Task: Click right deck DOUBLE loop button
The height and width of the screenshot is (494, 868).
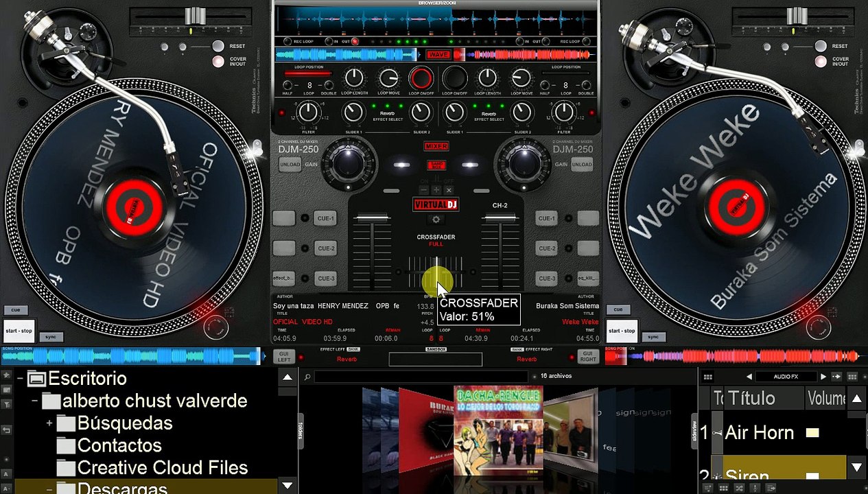Action: (x=586, y=86)
